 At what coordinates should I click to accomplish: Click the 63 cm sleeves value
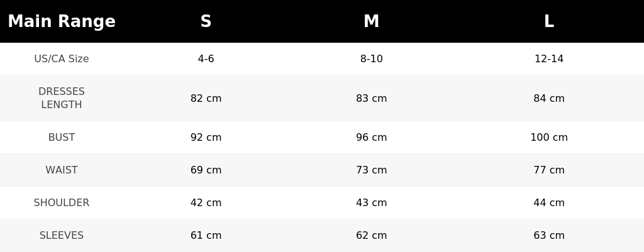[x=548, y=236]
